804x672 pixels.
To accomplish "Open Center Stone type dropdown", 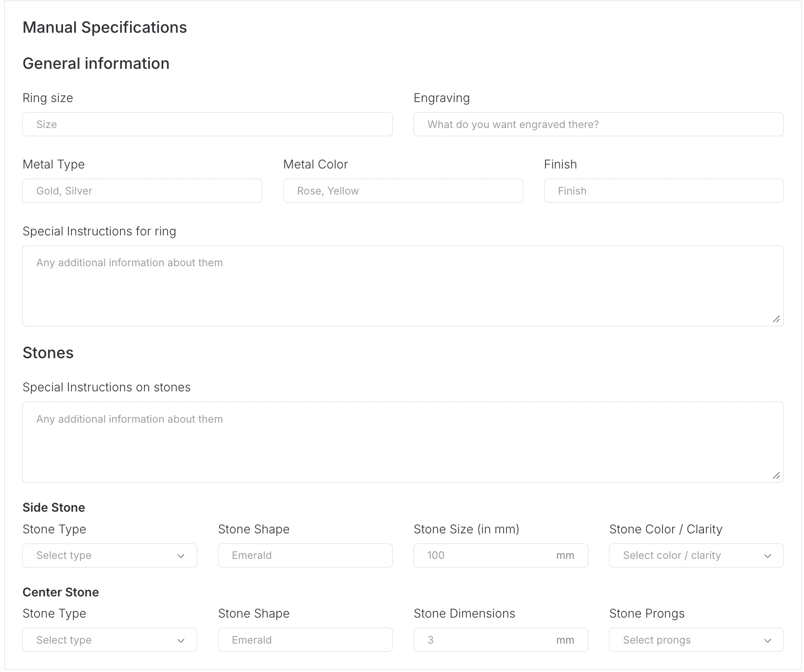I will [x=109, y=640].
